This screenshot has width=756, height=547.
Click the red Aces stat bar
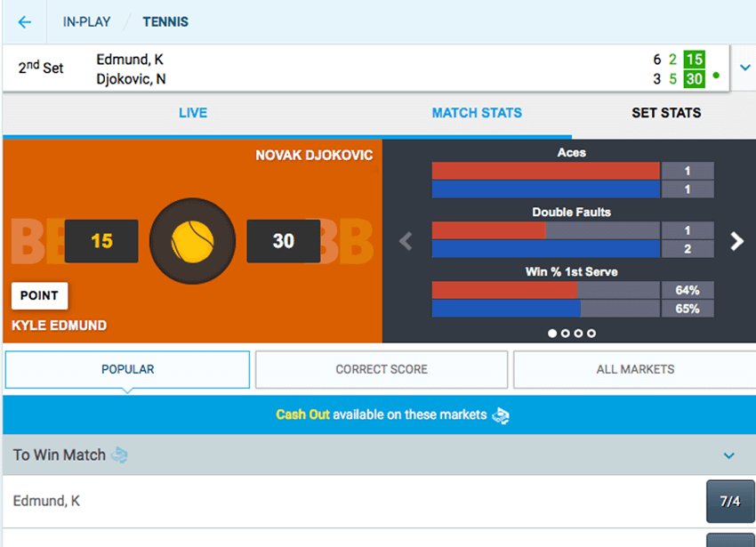pyautogui.click(x=546, y=171)
